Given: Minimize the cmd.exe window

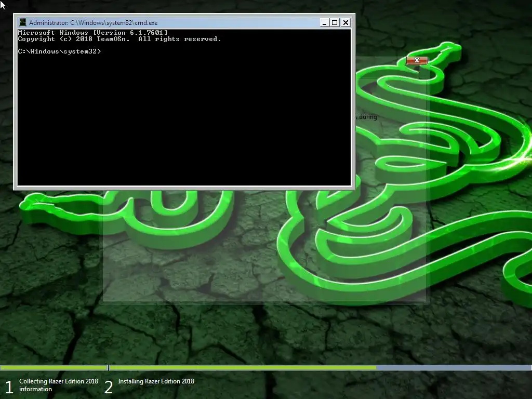Looking at the screenshot, I should [x=324, y=22].
